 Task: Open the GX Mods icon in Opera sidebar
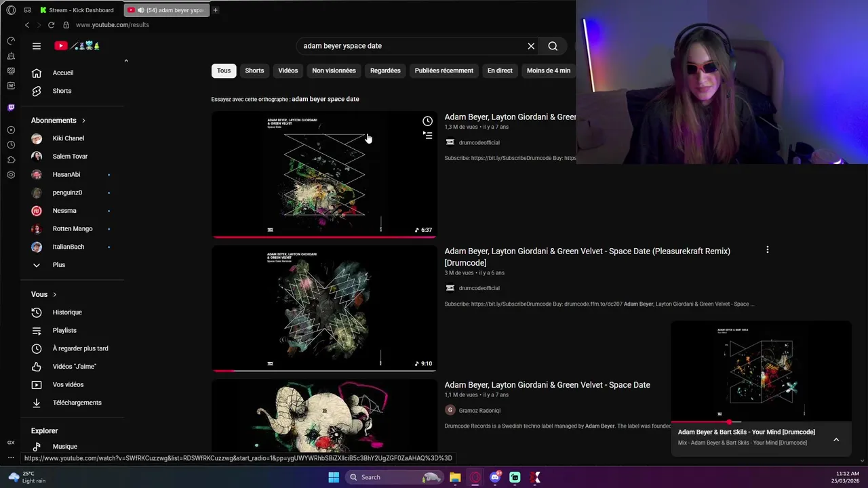tap(11, 85)
